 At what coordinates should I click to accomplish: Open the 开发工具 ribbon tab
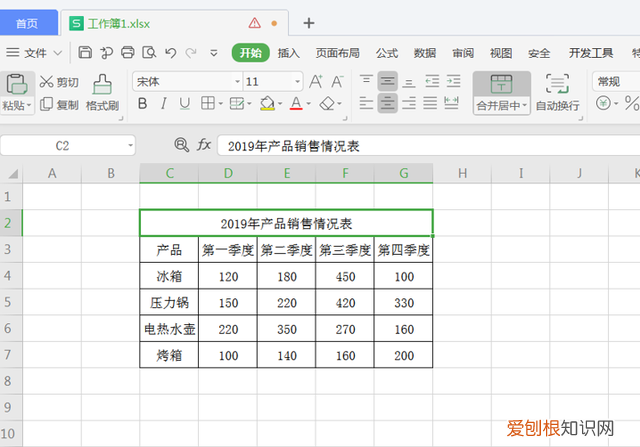(591, 53)
